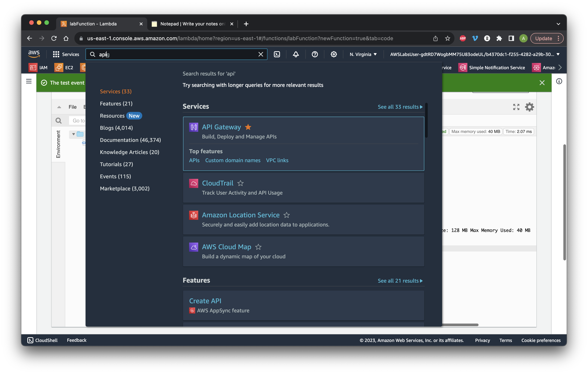Clear the search box with X
This screenshot has width=588, height=374.
click(261, 54)
